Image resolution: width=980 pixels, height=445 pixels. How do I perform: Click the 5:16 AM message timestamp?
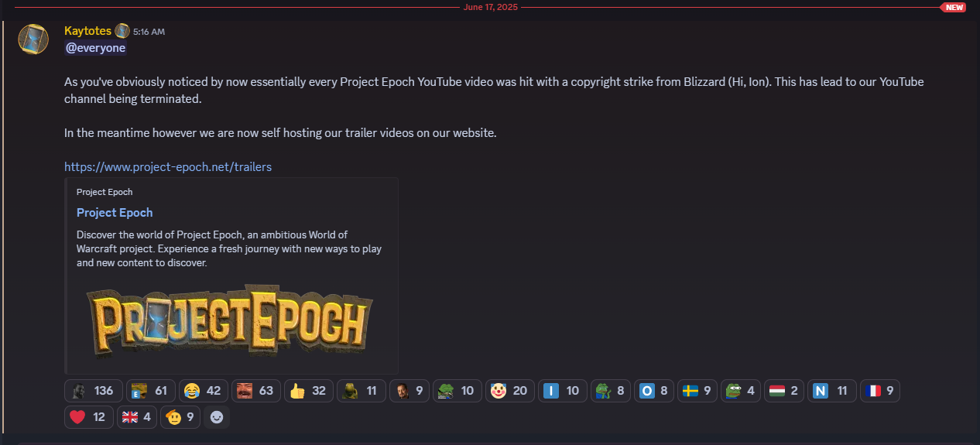pyautogui.click(x=149, y=32)
